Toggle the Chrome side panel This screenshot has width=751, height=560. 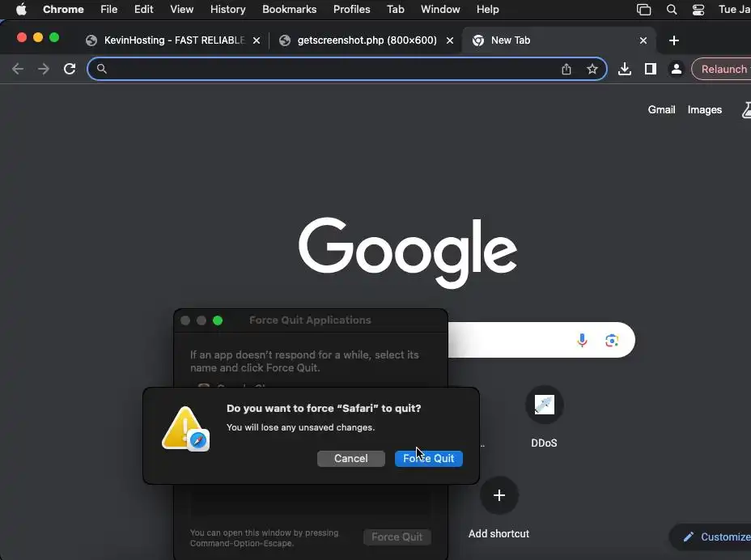(x=651, y=69)
